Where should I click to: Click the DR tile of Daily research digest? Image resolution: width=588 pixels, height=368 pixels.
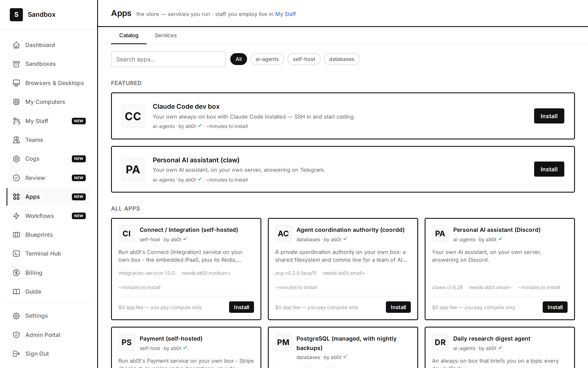click(440, 342)
